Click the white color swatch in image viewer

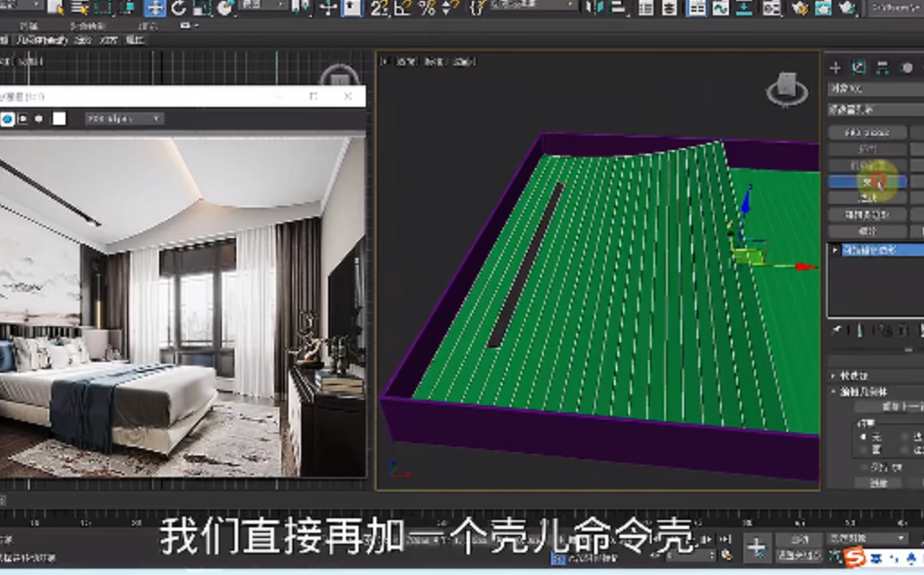pyautogui.click(x=59, y=119)
